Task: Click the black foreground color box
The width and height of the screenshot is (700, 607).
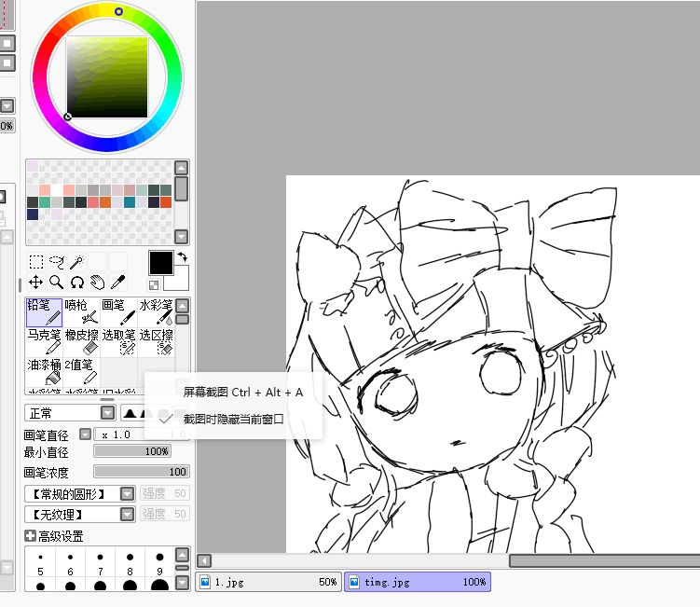Action: point(160,263)
